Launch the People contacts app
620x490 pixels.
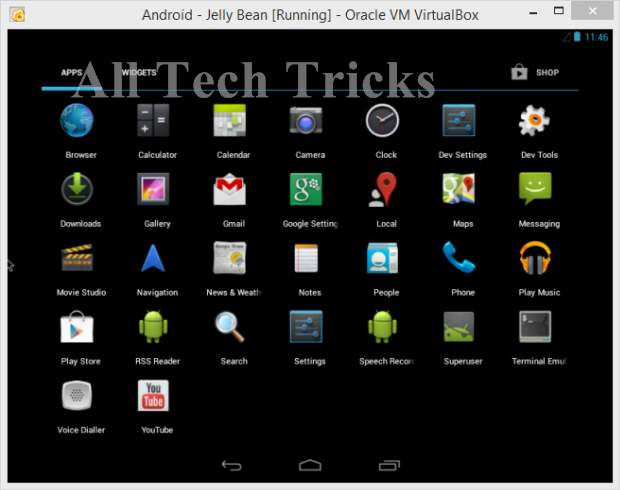382,258
